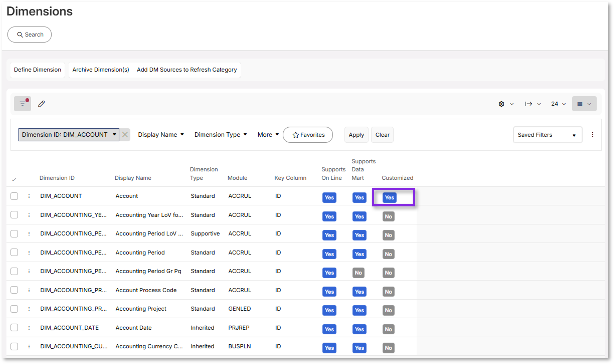
Task: Click the pencil edit icon
Action: [x=41, y=104]
